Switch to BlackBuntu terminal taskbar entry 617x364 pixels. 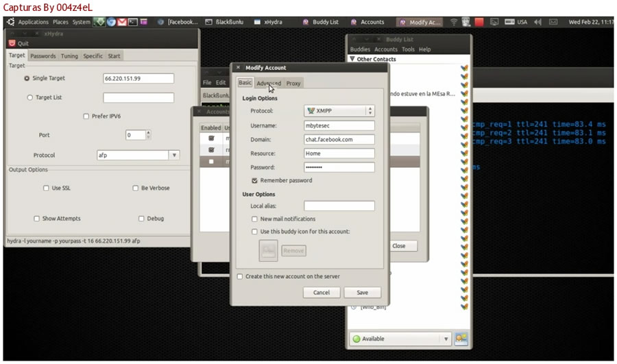(x=224, y=22)
